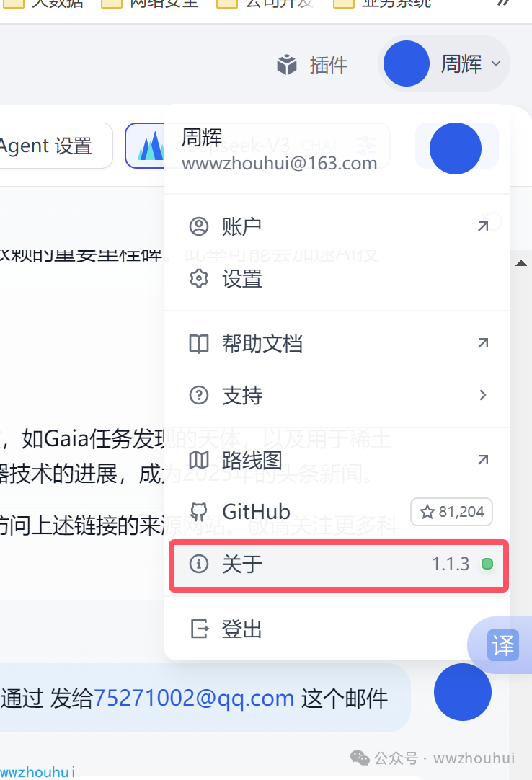Select the 关于 info entry
This screenshot has width=532, height=780.
pyautogui.click(x=338, y=564)
